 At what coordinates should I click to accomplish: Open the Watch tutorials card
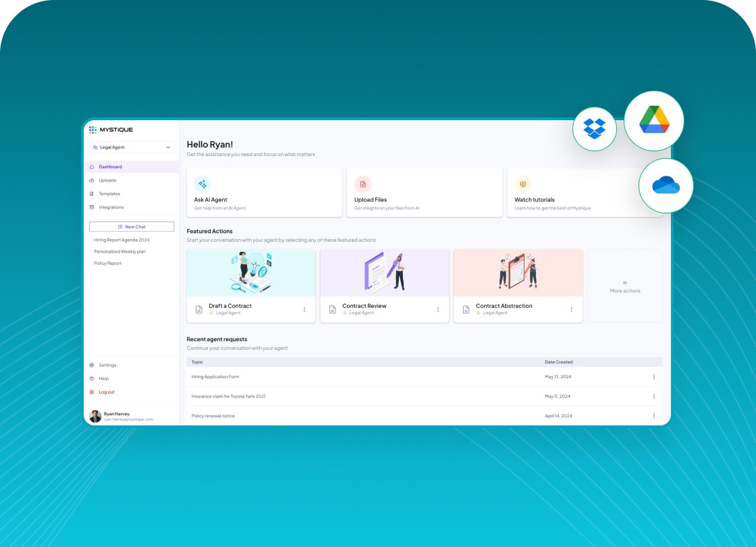[x=585, y=192]
